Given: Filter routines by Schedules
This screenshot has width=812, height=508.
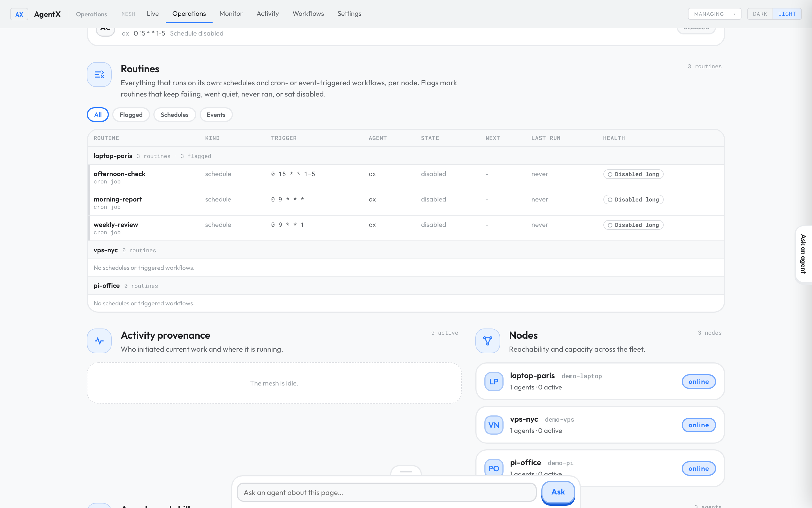Looking at the screenshot, I should click(175, 115).
